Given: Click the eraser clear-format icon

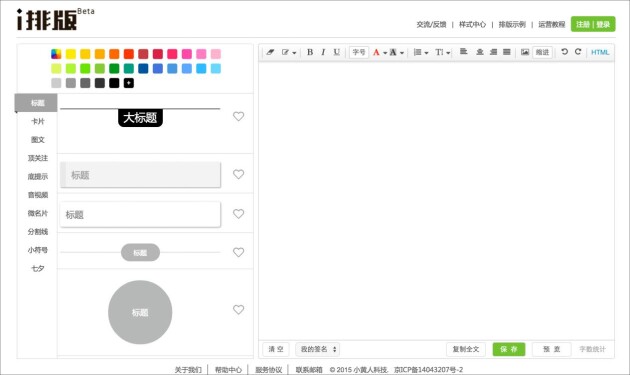Looking at the screenshot, I should (270, 52).
